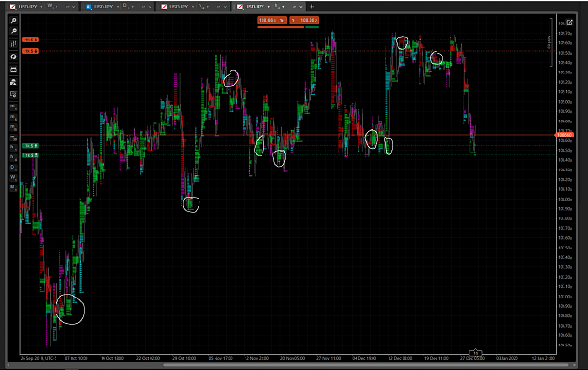This screenshot has height=370, width=588.
Task: Switch to m30 timeframe in sidebar
Action: tap(13, 137)
